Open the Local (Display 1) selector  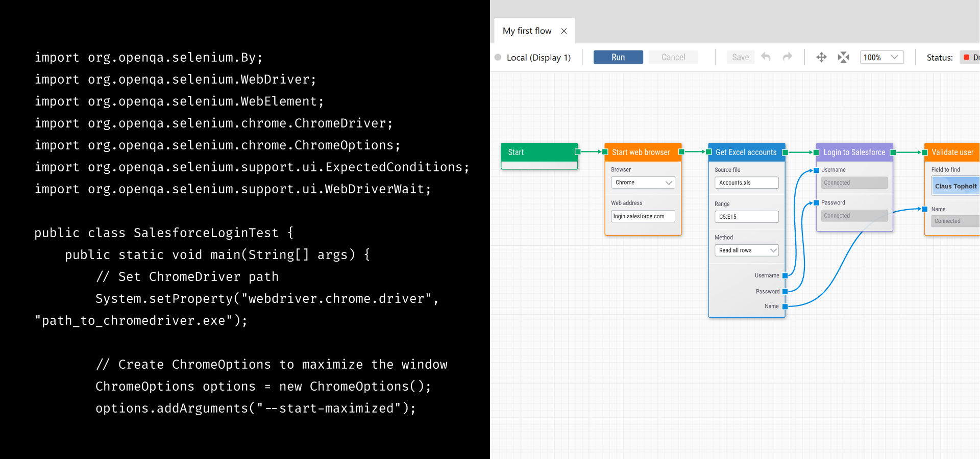tap(538, 57)
